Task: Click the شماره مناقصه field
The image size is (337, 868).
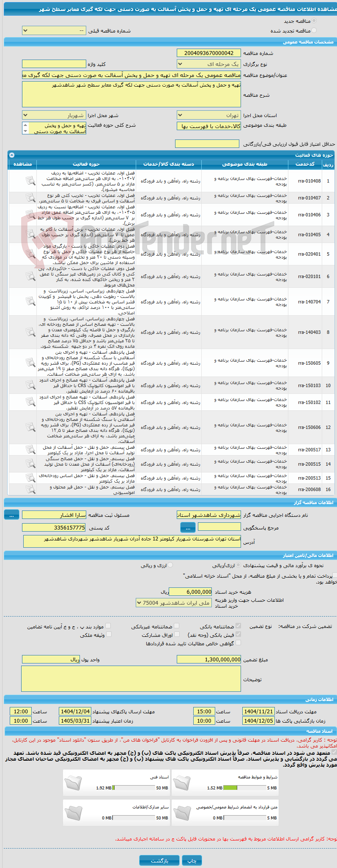Action: point(209,53)
